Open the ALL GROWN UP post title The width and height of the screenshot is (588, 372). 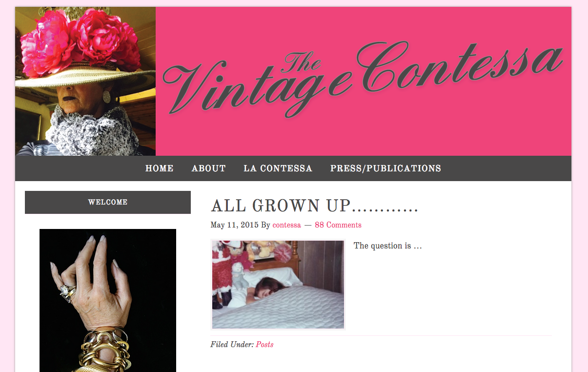[x=315, y=206]
